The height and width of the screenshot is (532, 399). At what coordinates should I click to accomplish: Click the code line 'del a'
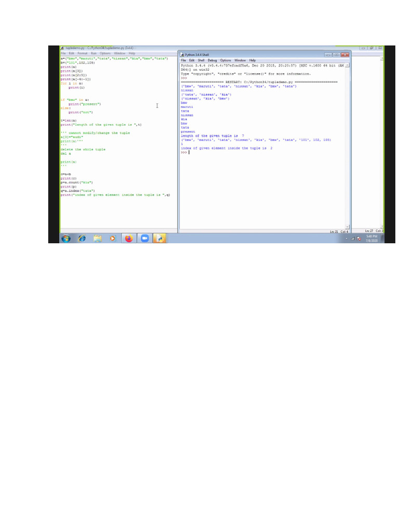[65, 154]
